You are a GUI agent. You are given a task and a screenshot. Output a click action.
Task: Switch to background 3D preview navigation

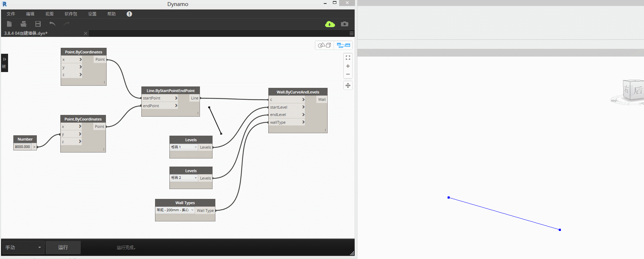click(x=324, y=45)
